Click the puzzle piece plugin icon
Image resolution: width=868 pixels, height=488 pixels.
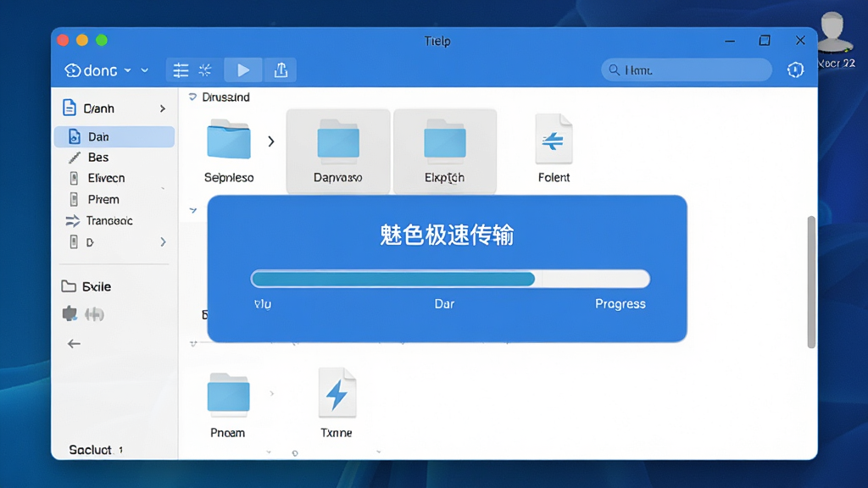pyautogui.click(x=70, y=313)
